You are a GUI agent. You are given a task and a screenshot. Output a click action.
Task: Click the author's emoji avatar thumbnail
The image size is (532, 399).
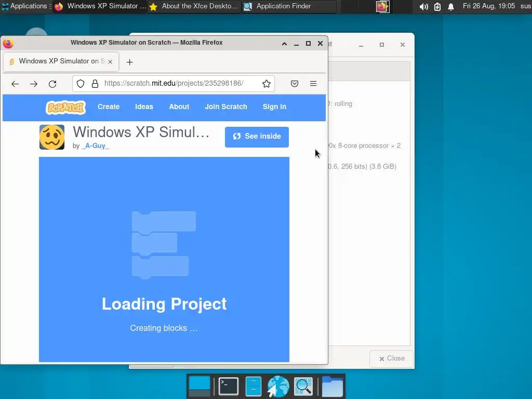(x=52, y=137)
